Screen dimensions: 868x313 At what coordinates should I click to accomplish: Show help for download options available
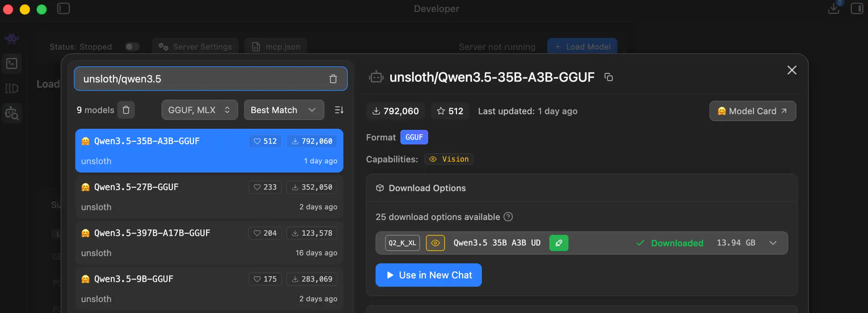click(508, 217)
